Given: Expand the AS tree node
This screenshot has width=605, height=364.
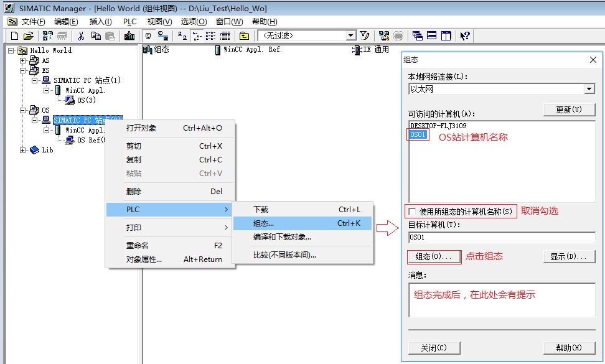Looking at the screenshot, I should [x=23, y=60].
